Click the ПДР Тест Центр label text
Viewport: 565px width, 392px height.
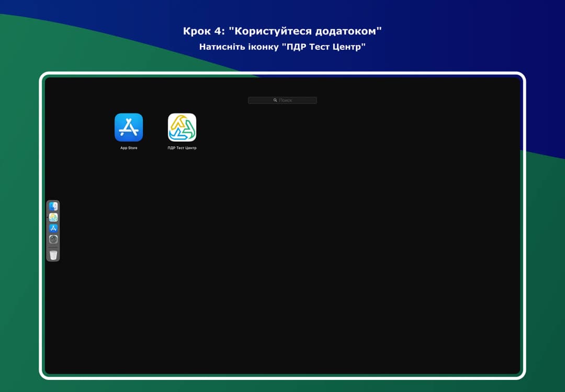pyautogui.click(x=182, y=148)
